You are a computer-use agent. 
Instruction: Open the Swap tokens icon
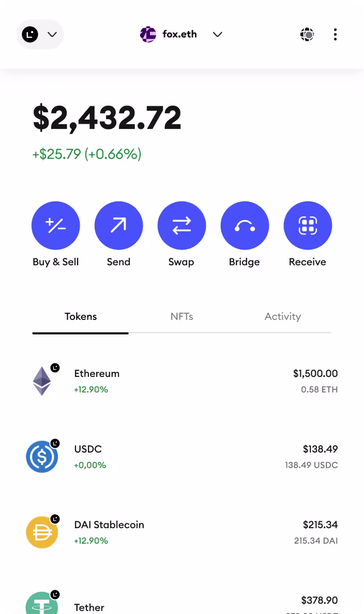click(x=181, y=226)
